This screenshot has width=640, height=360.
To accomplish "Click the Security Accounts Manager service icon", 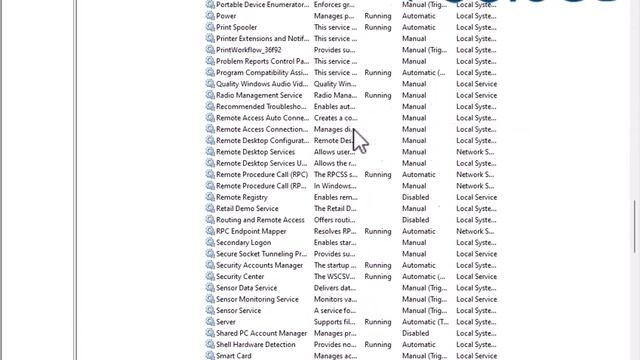I will tap(210, 265).
